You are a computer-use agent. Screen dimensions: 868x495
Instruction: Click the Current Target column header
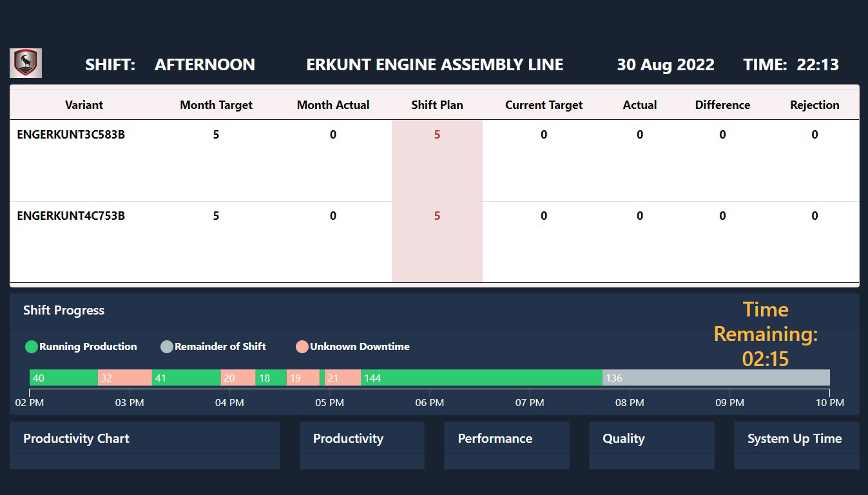pyautogui.click(x=544, y=105)
